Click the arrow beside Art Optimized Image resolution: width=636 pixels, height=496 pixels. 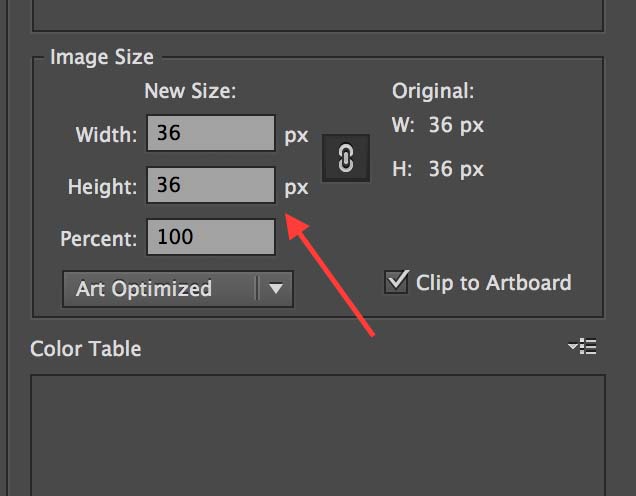[x=276, y=289]
